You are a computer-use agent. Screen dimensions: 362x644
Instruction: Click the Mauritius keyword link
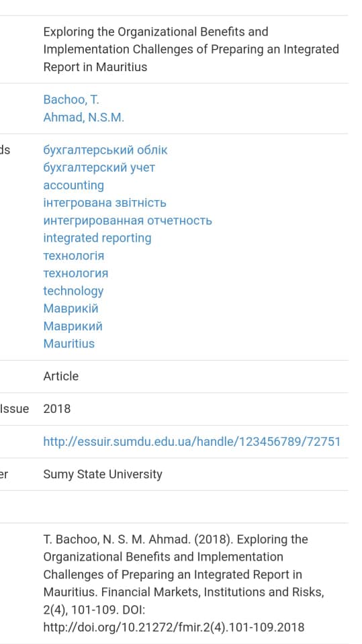click(69, 344)
